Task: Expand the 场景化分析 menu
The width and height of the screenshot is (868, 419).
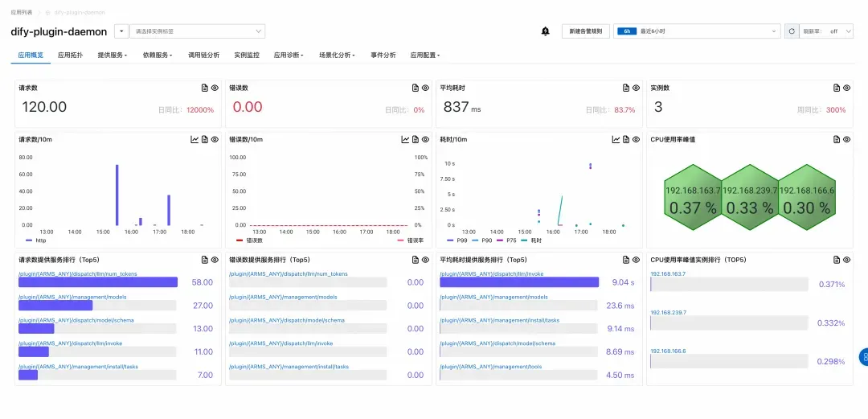Action: (x=337, y=55)
